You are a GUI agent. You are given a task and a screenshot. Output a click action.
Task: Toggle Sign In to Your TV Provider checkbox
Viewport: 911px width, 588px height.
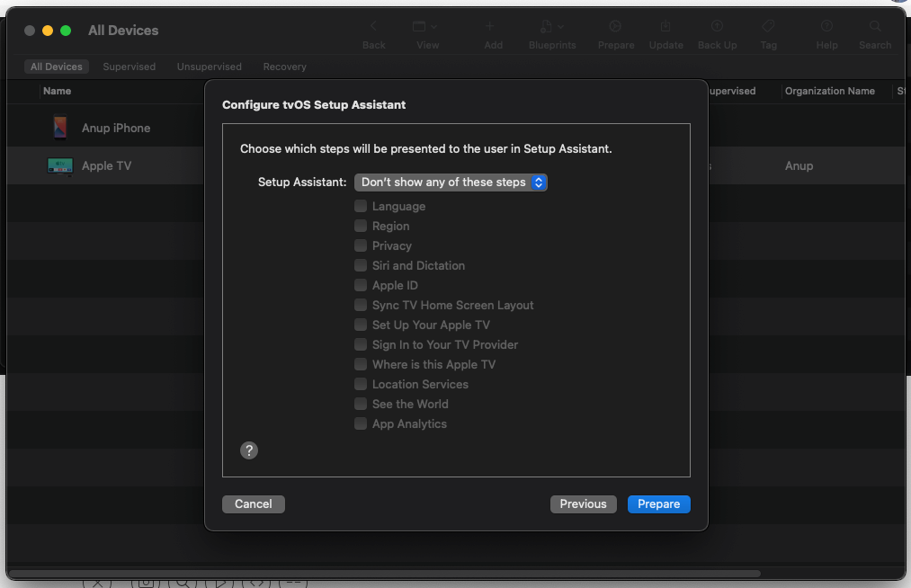(361, 344)
